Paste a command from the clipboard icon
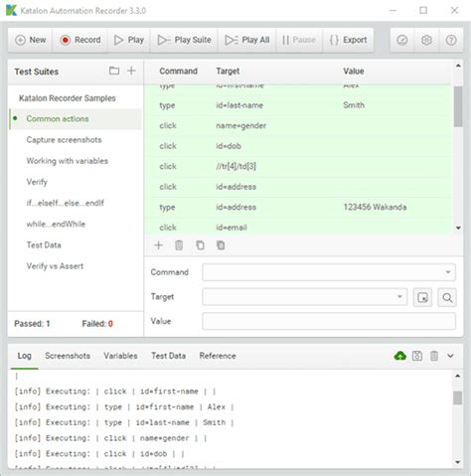Viewport: 471px width, 476px height. [221, 245]
